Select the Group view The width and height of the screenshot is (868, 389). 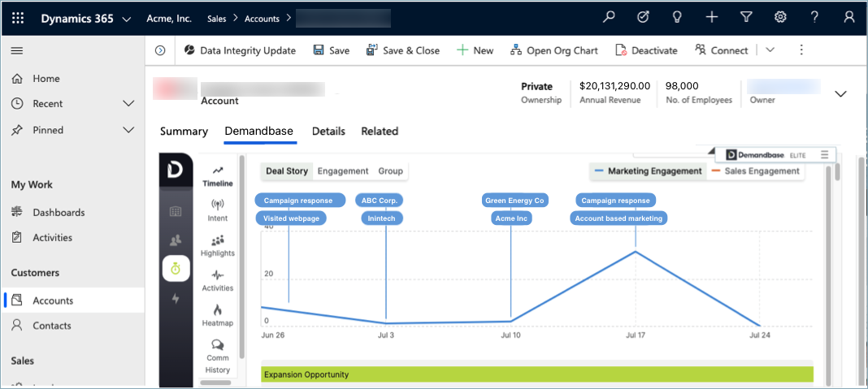point(390,171)
